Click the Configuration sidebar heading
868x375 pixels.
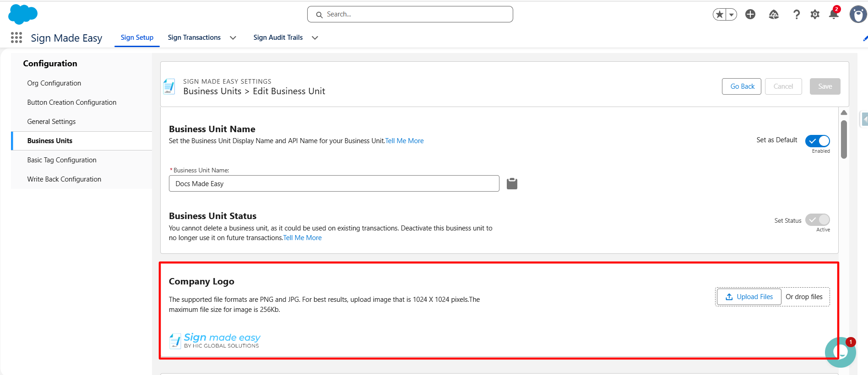(50, 64)
